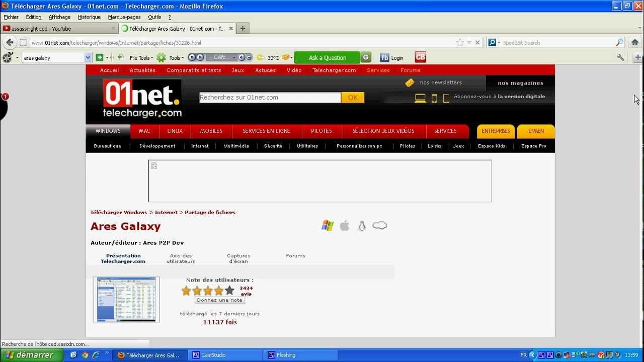Click the fifth grey rating star
Screen dimensions: 644x362
[229, 291]
